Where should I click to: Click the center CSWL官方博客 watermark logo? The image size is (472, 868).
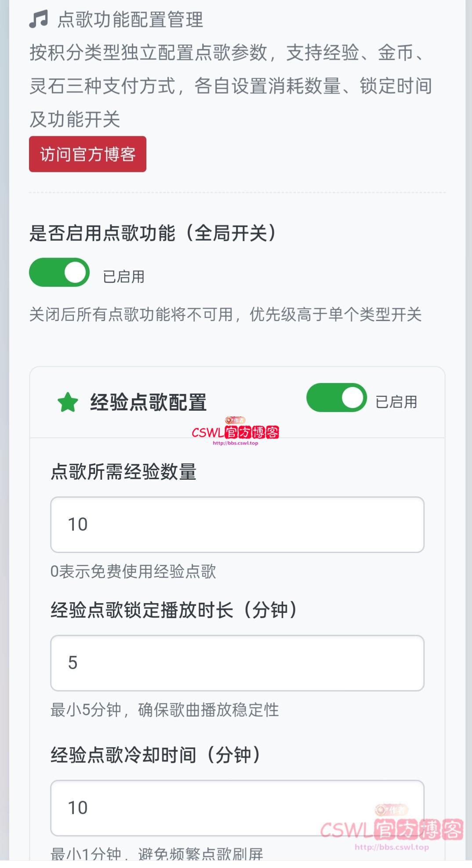point(236,432)
